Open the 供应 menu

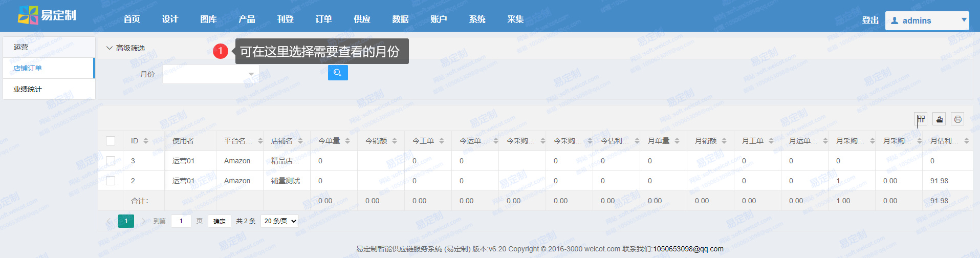(362, 19)
